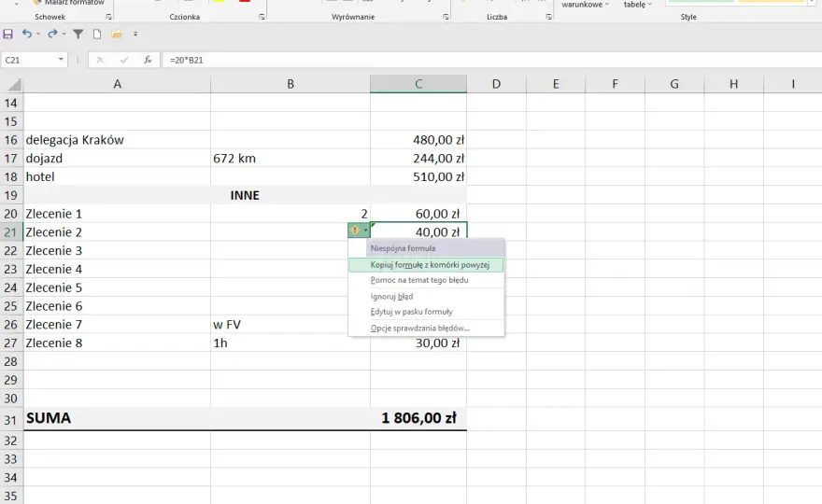The width and height of the screenshot is (822, 504).
Task: Click the 'SUMA' cell
Action: coord(117,419)
